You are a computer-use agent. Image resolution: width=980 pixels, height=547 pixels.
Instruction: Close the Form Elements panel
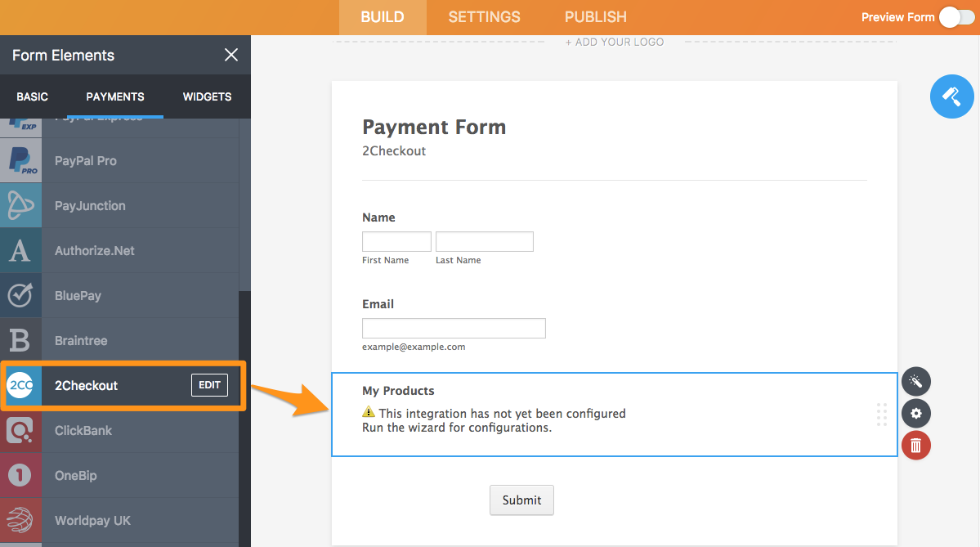pyautogui.click(x=231, y=55)
